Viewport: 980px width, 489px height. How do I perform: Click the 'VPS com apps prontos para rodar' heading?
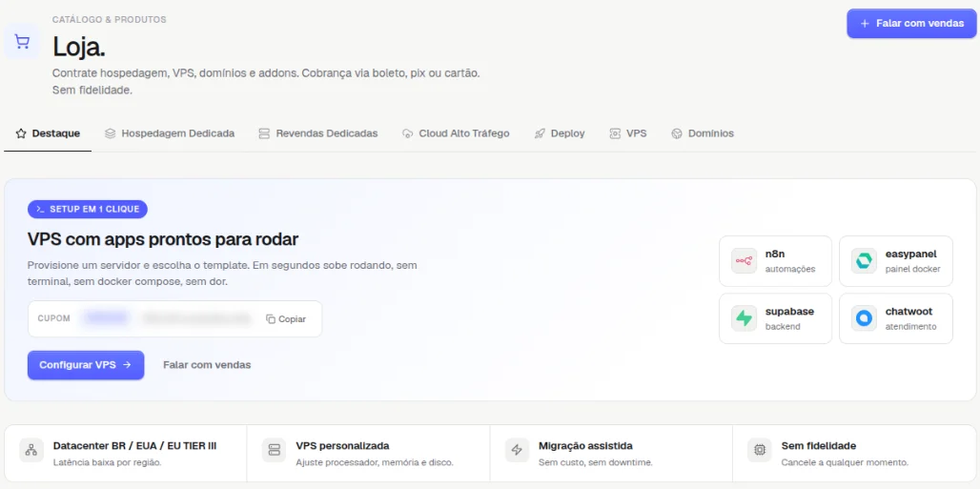[162, 239]
